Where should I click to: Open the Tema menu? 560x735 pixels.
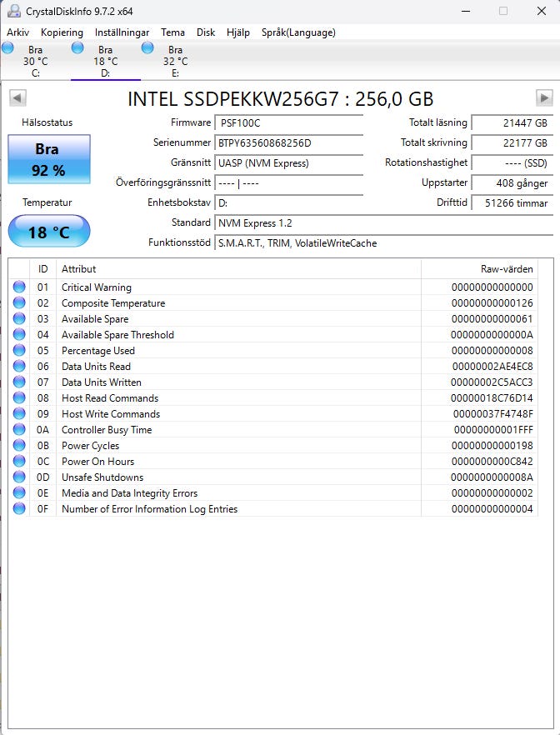(172, 32)
